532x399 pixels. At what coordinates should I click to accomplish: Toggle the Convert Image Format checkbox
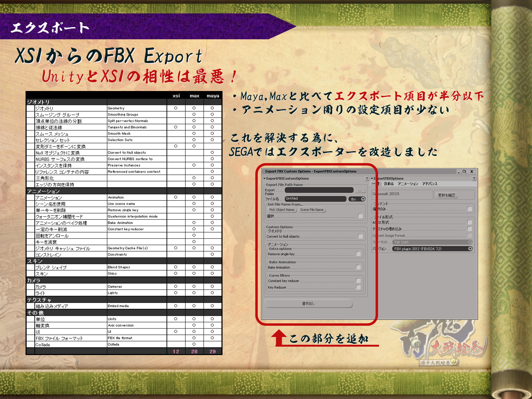coord(470,235)
